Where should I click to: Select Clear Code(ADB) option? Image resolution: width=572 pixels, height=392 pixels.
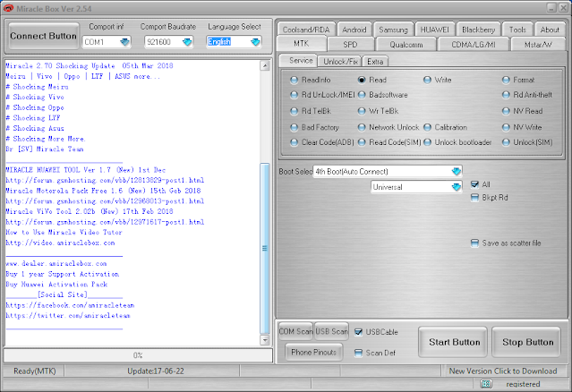pyautogui.click(x=294, y=142)
